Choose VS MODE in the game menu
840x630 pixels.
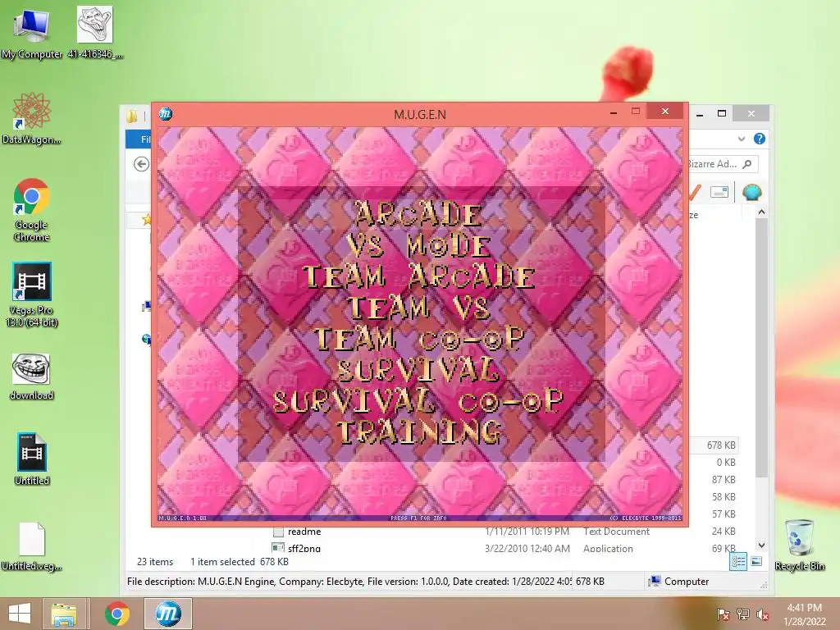419,246
